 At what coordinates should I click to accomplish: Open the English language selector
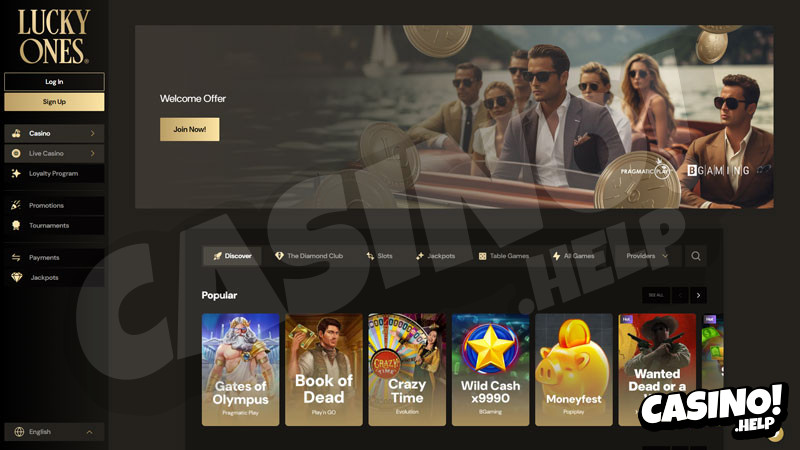click(x=54, y=432)
